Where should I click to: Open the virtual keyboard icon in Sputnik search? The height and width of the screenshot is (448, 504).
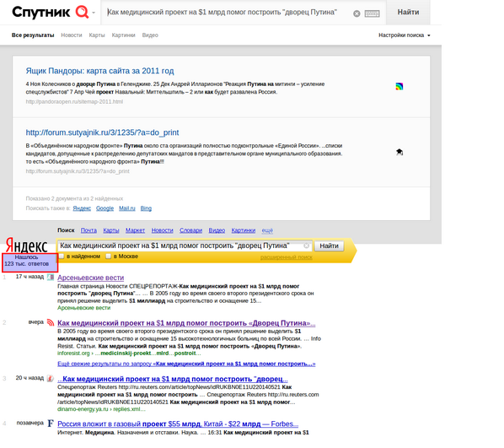tap(372, 13)
